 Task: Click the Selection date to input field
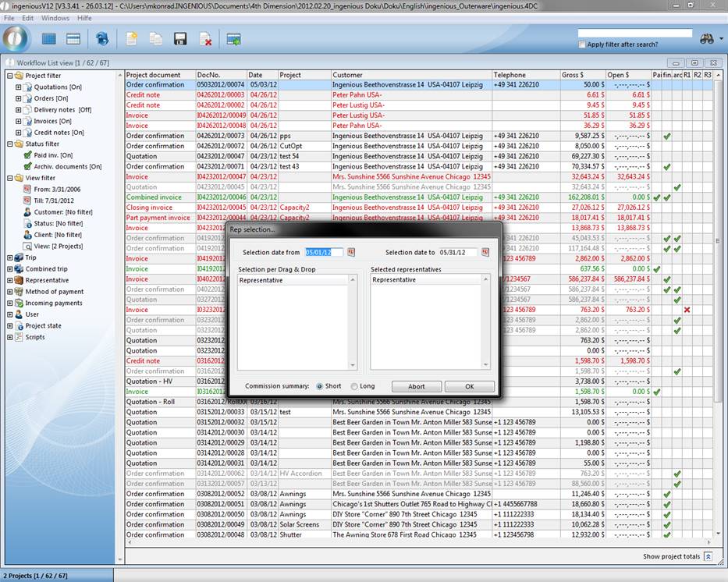pos(457,252)
